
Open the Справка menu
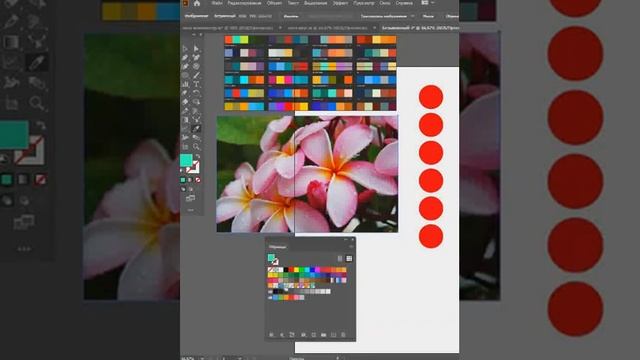tap(404, 3)
